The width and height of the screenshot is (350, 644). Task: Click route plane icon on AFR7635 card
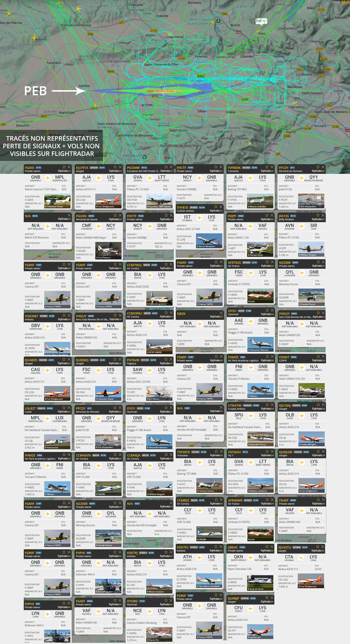coord(251,273)
